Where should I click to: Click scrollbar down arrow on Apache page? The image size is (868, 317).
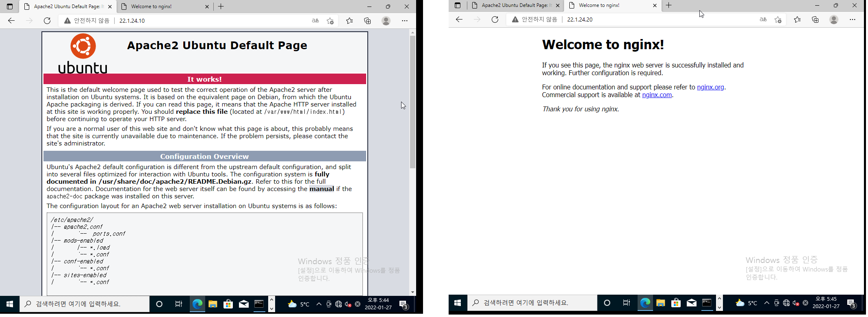coord(412,292)
